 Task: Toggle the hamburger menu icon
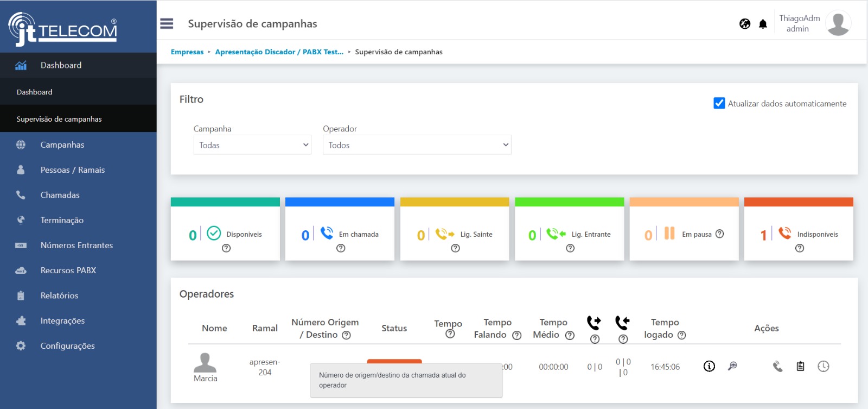167,23
